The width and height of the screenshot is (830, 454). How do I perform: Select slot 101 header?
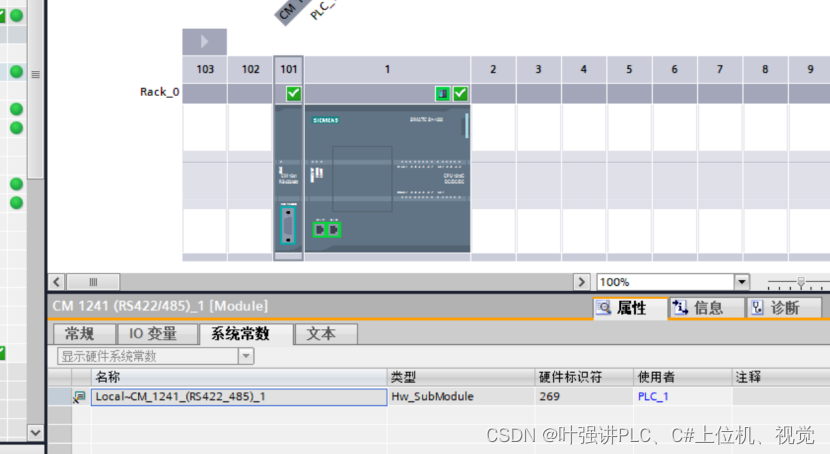(288, 69)
